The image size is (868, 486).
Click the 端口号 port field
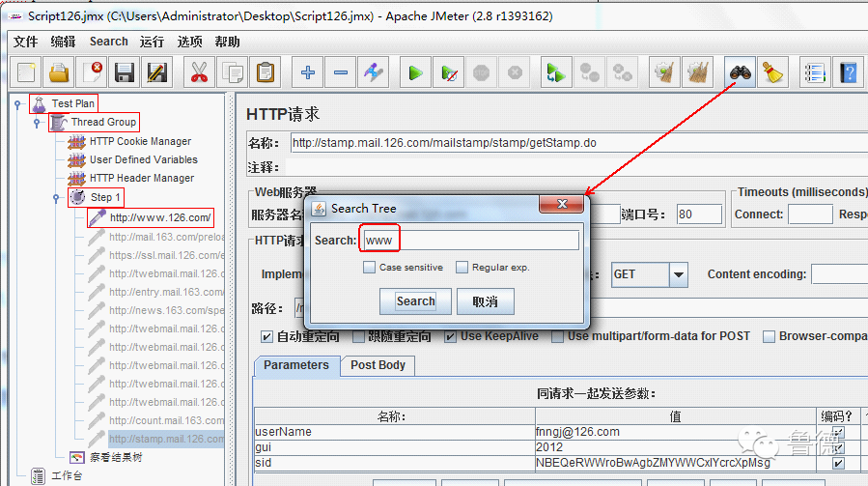[700, 214]
